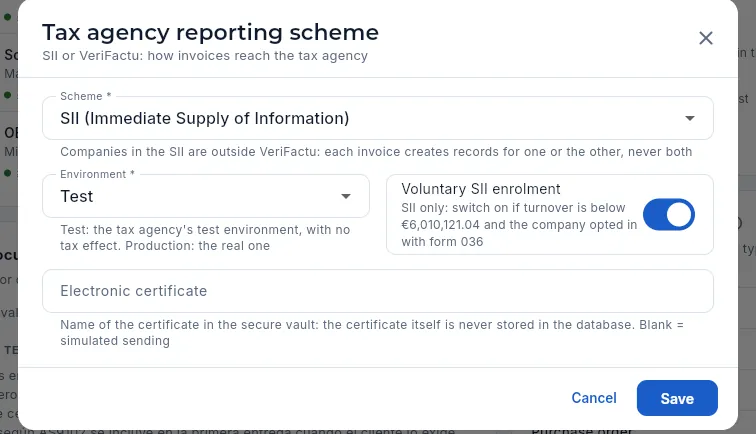Click the text about turnover below €6,010,121.04
The image size is (756, 434).
coord(519,225)
